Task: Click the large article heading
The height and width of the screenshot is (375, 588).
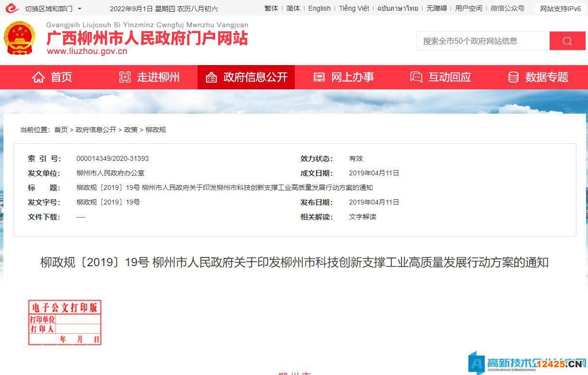Action: point(294,263)
